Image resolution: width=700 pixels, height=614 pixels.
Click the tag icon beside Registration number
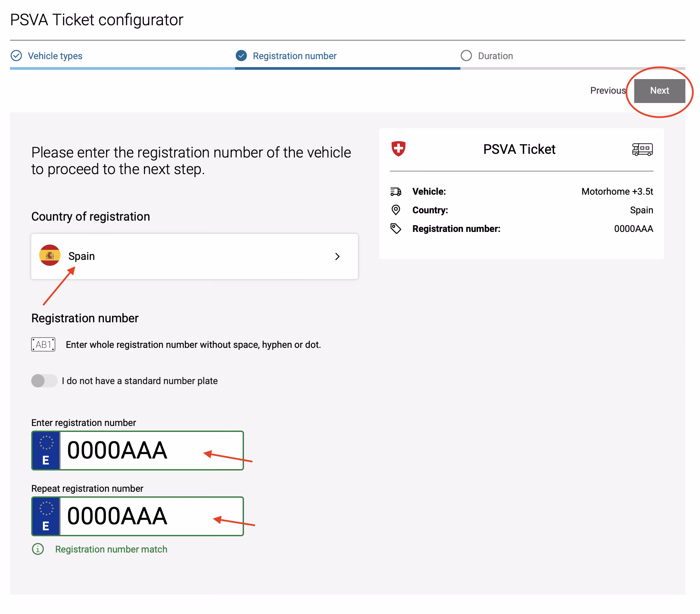[x=396, y=228]
